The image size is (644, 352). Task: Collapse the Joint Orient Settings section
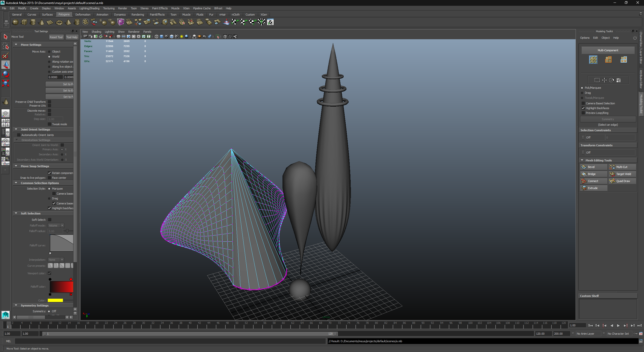click(16, 129)
